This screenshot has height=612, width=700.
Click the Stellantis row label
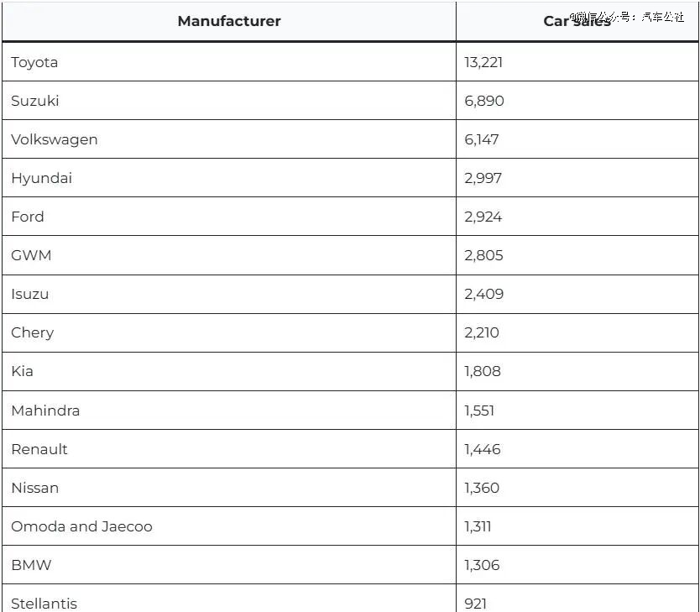[44, 603]
